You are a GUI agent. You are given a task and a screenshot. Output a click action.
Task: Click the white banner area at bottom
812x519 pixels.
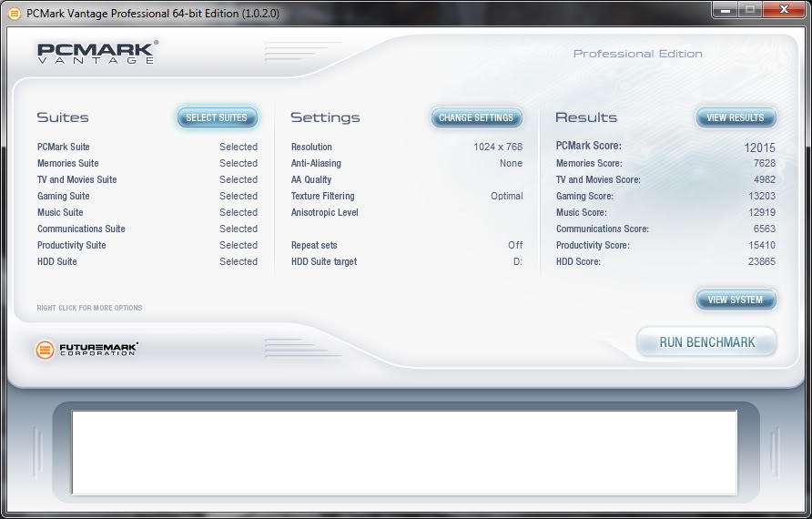[x=404, y=453]
